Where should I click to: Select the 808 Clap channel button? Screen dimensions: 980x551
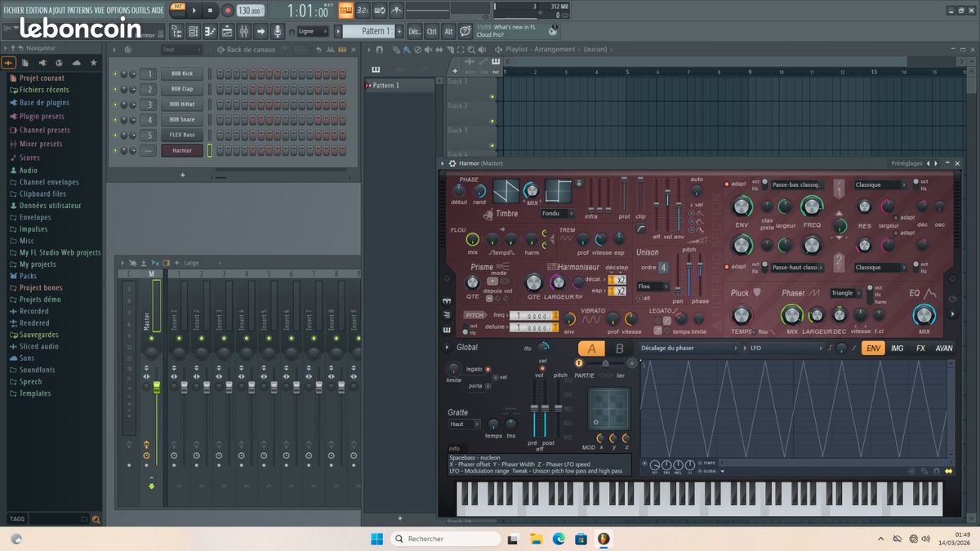181,89
